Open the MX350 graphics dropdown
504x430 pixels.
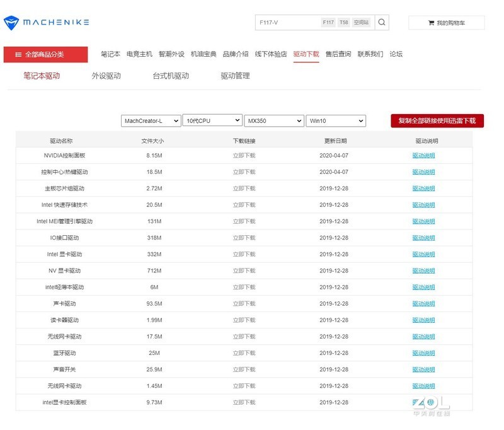click(x=274, y=120)
